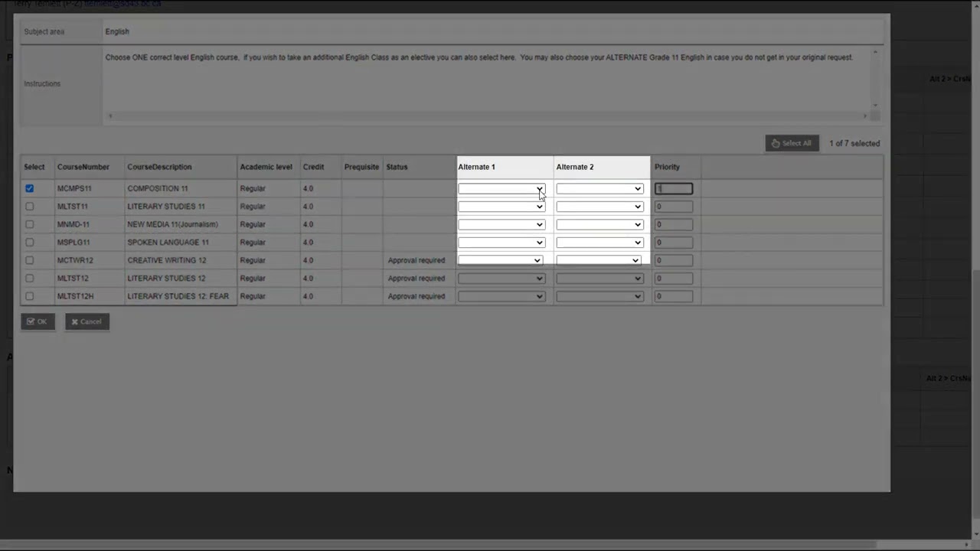Screen dimensions: 980x551
Task: Click the instructions horizontal scrollbar right arrow
Action: (865, 116)
